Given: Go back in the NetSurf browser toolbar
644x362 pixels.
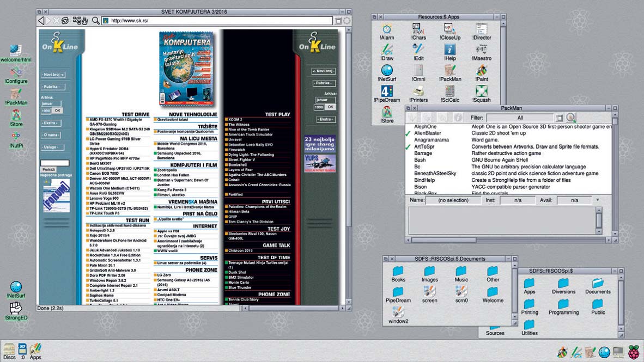Looking at the screenshot, I should (x=41, y=21).
